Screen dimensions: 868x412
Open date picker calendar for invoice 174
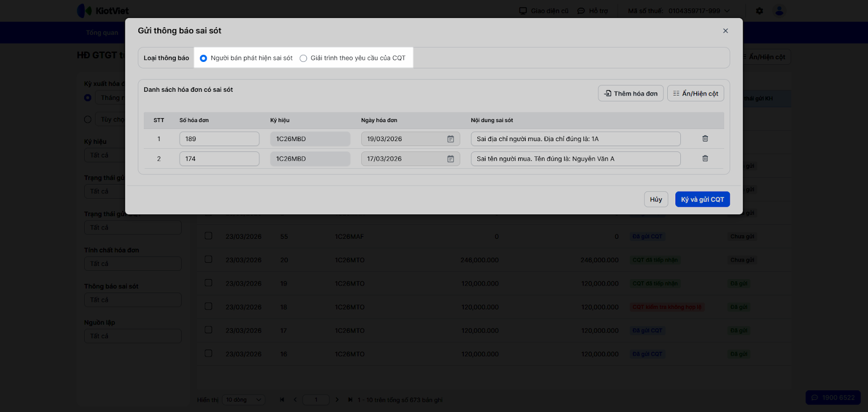[x=450, y=159]
